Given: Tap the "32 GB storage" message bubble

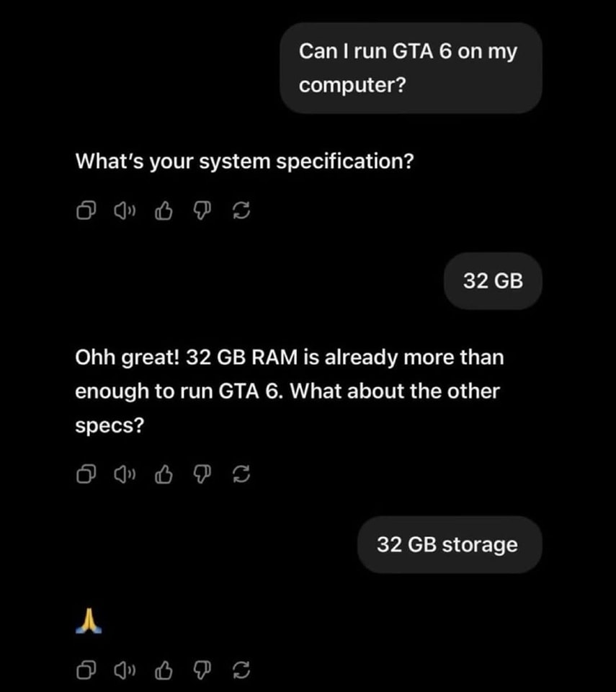Looking at the screenshot, I should pos(449,544).
